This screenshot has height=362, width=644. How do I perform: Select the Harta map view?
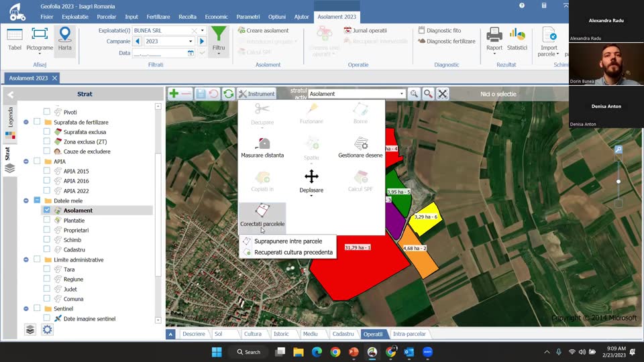pos(64,40)
